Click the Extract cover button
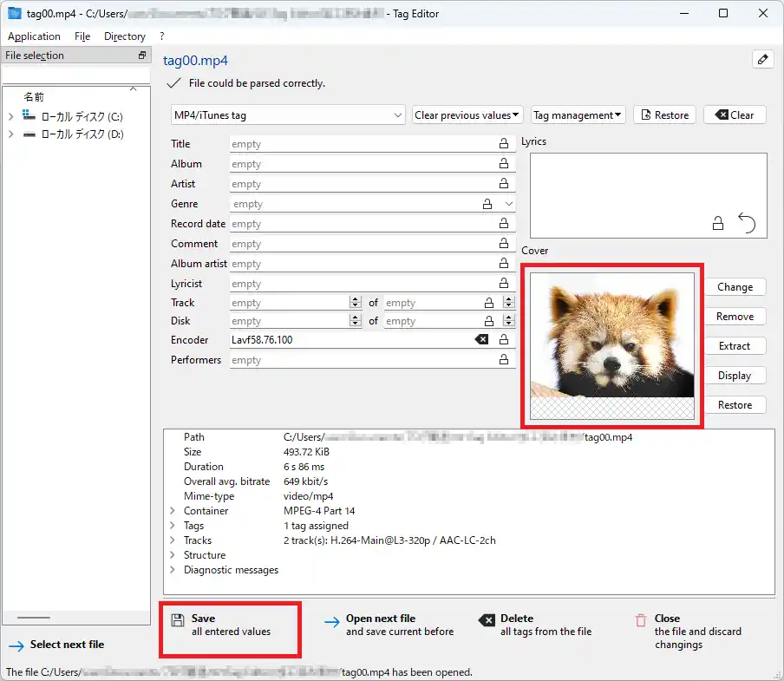The image size is (784, 681). click(x=735, y=346)
